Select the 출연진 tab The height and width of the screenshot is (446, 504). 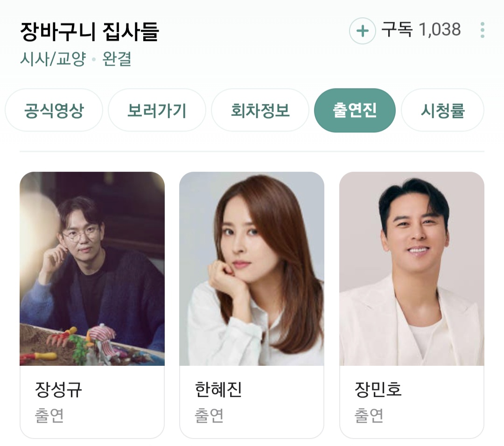[355, 110]
